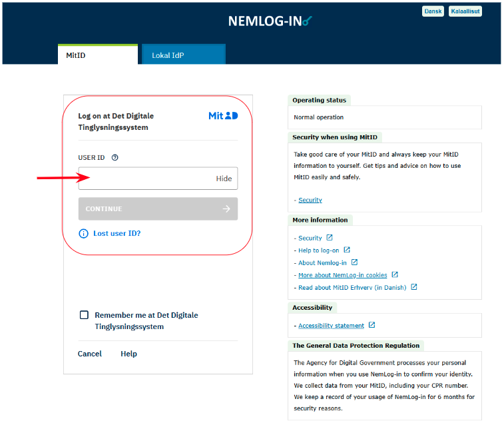This screenshot has width=504, height=425.
Task: Click the info icon beside Lost user ID
Action: tap(84, 233)
